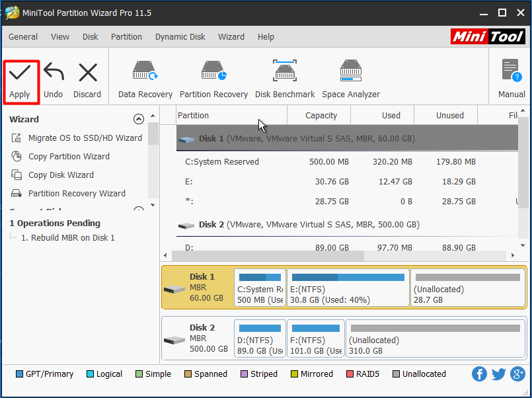Open Partition Recovery tool

(x=213, y=80)
